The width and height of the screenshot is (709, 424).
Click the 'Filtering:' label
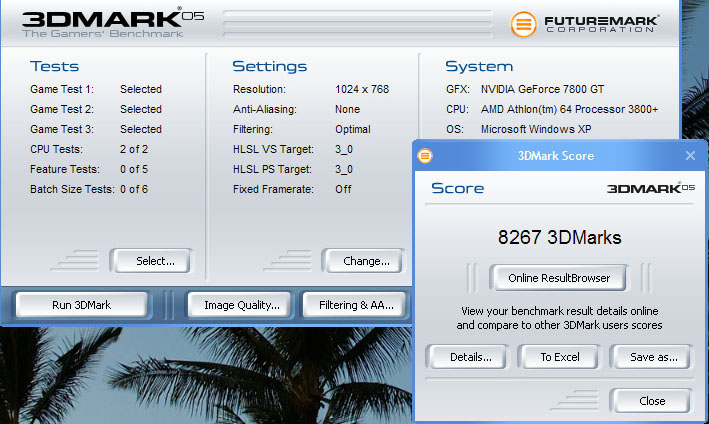[253, 129]
